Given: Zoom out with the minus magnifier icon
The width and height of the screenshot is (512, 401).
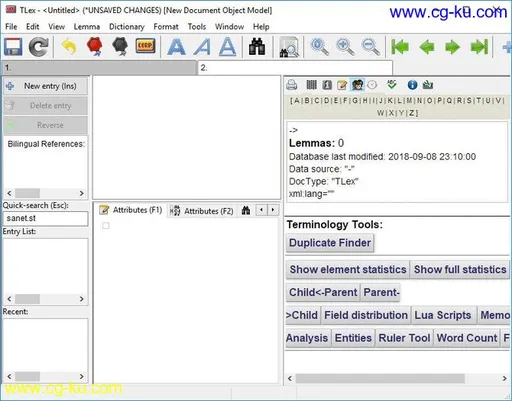Looking at the screenshot, I should (x=370, y=47).
